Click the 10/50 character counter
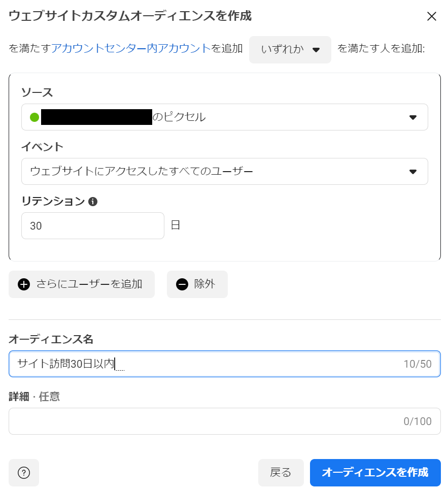Screen dimensions: 448x490 418,364
